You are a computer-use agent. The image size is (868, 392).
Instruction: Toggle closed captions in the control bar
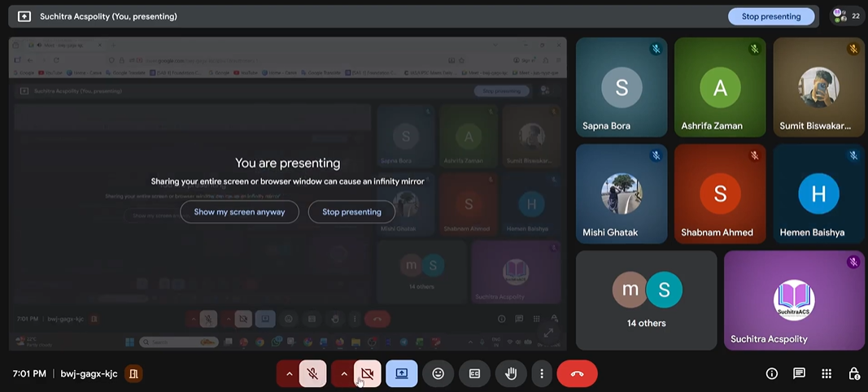pyautogui.click(x=474, y=374)
